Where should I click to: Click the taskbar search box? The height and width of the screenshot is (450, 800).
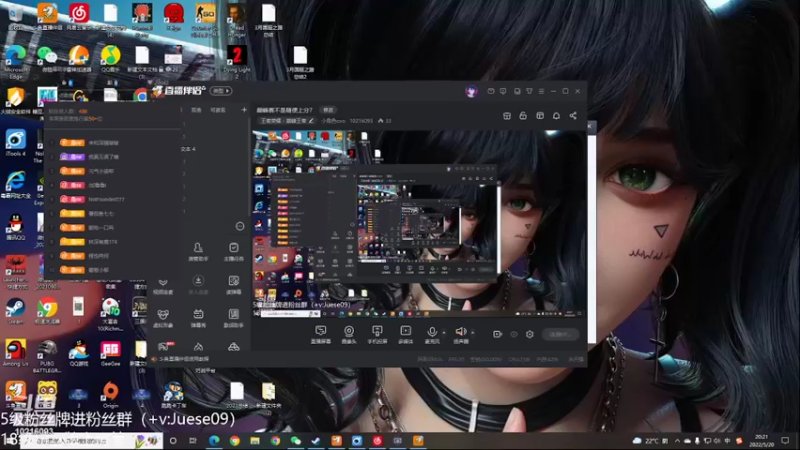(x=92, y=441)
